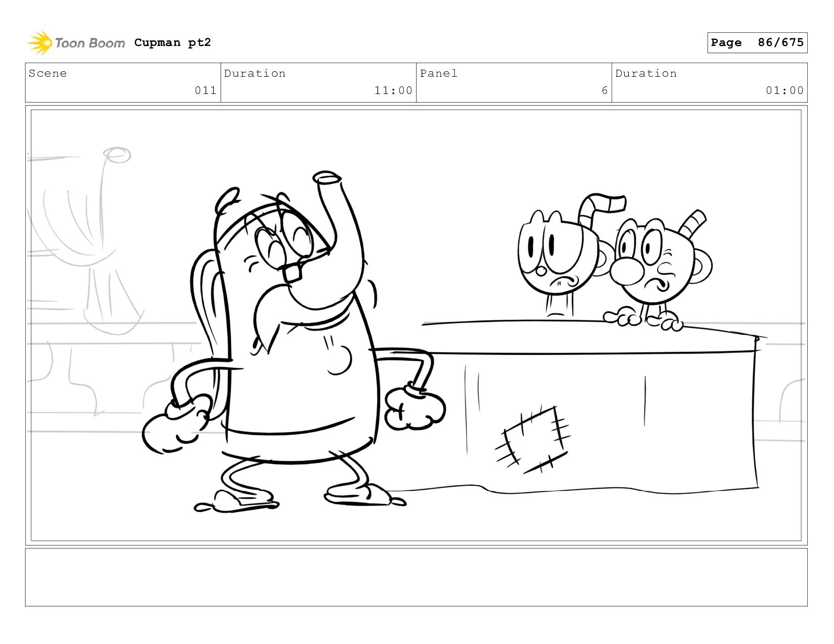This screenshot has width=834, height=644.
Task: Click the empty notes box below the panel
Action: pos(416,577)
